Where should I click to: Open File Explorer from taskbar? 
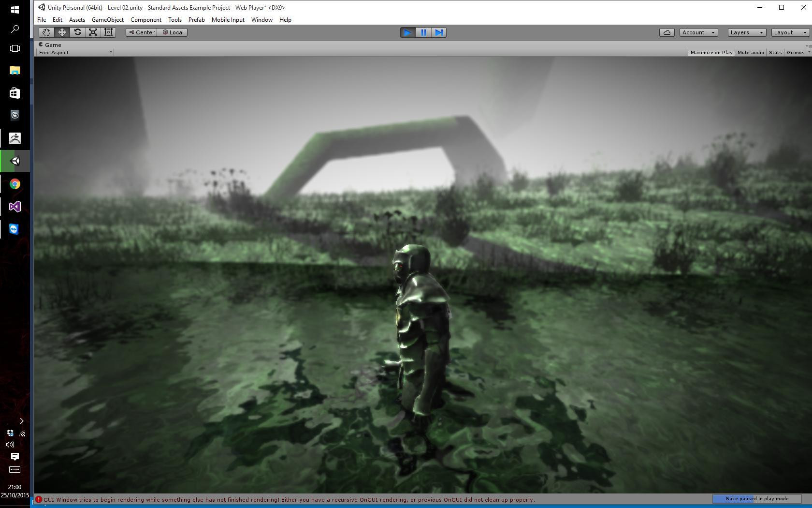[15, 70]
